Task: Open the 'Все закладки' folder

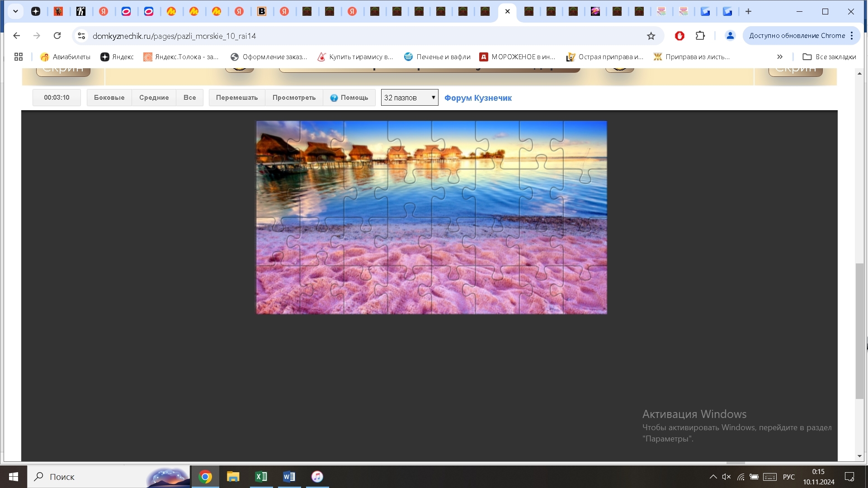Action: point(829,57)
